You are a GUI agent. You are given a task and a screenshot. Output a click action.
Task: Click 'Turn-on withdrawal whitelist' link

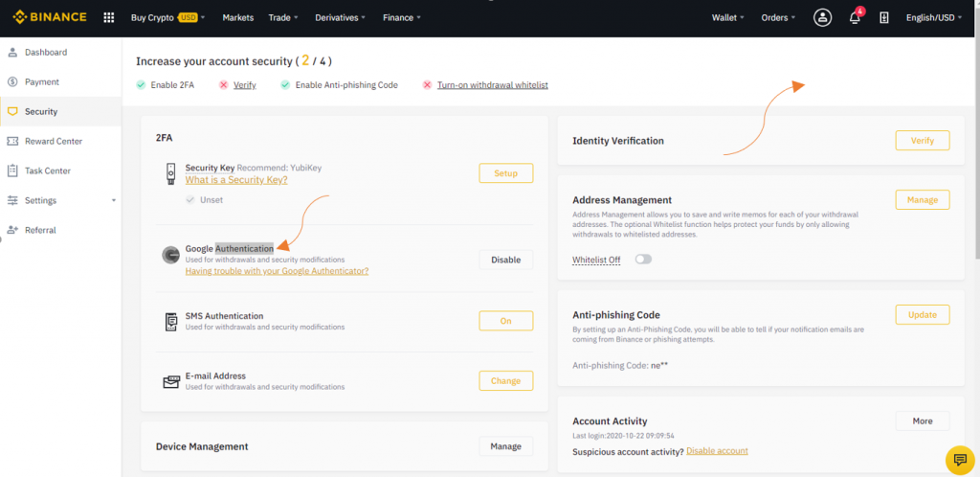(493, 85)
